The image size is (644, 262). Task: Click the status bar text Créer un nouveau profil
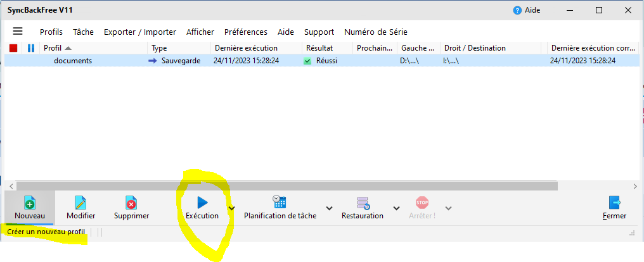click(x=46, y=232)
